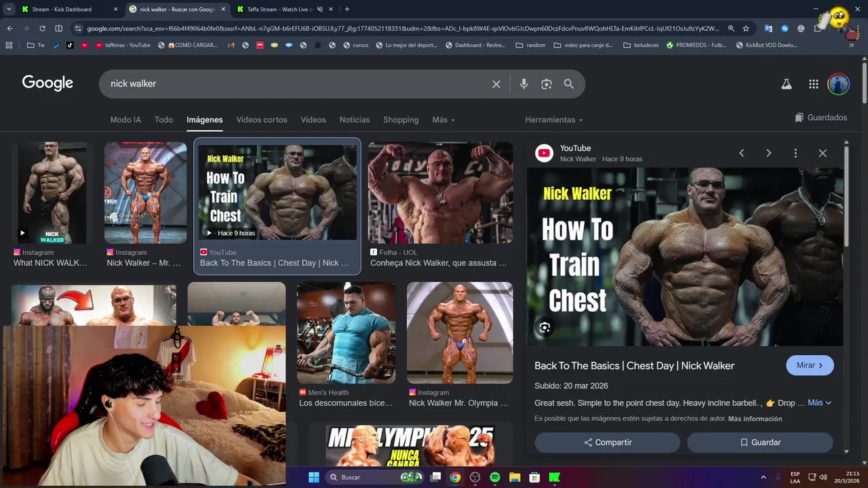
Task: Show next image in the preview panel
Action: click(x=768, y=153)
